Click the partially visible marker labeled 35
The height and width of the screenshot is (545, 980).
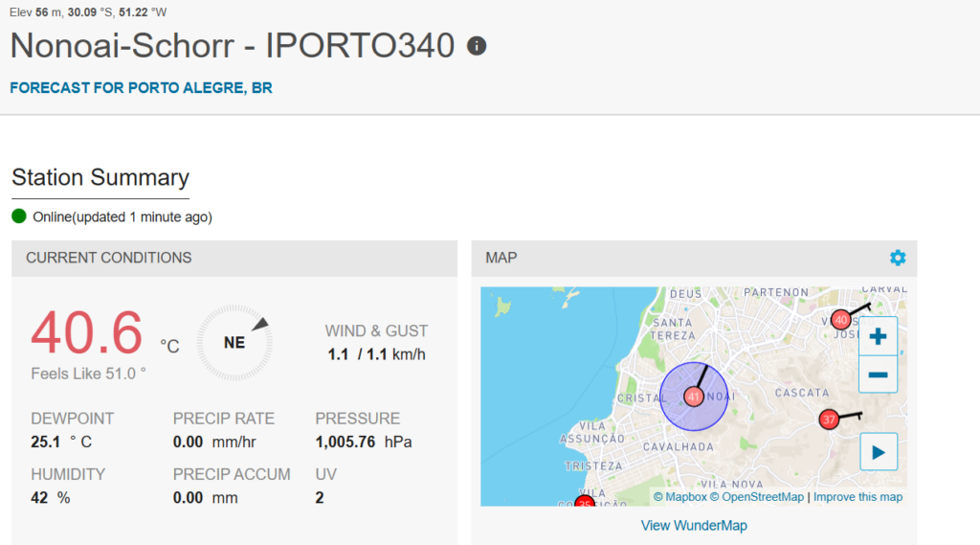pyautogui.click(x=584, y=502)
